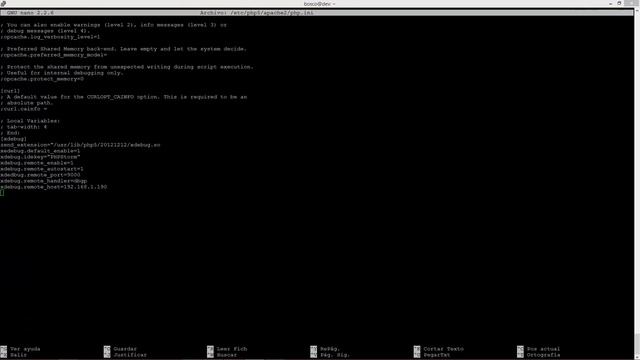This screenshot has width=640, height=360.
Task: Click the [xdebug] section header line
Action: 13,139
